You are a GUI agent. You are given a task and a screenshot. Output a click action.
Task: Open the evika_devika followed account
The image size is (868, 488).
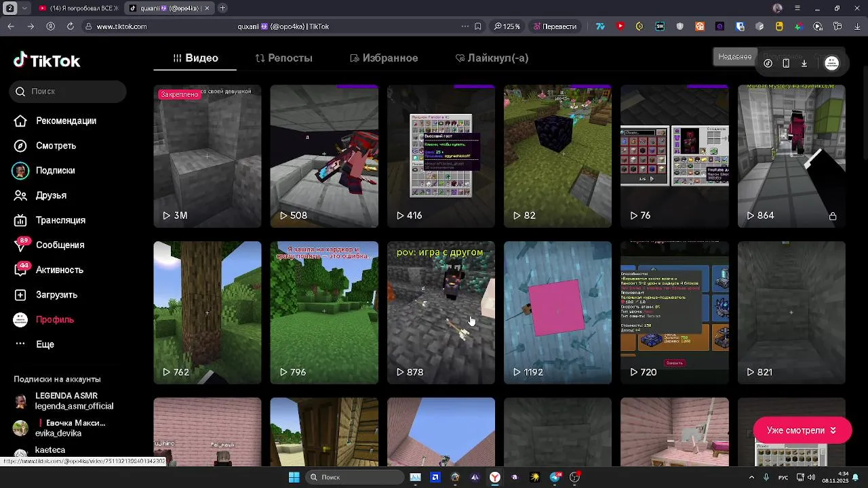point(60,428)
